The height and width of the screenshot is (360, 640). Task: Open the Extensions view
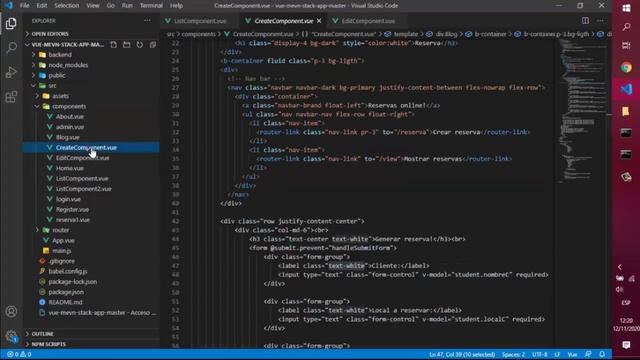(11, 97)
